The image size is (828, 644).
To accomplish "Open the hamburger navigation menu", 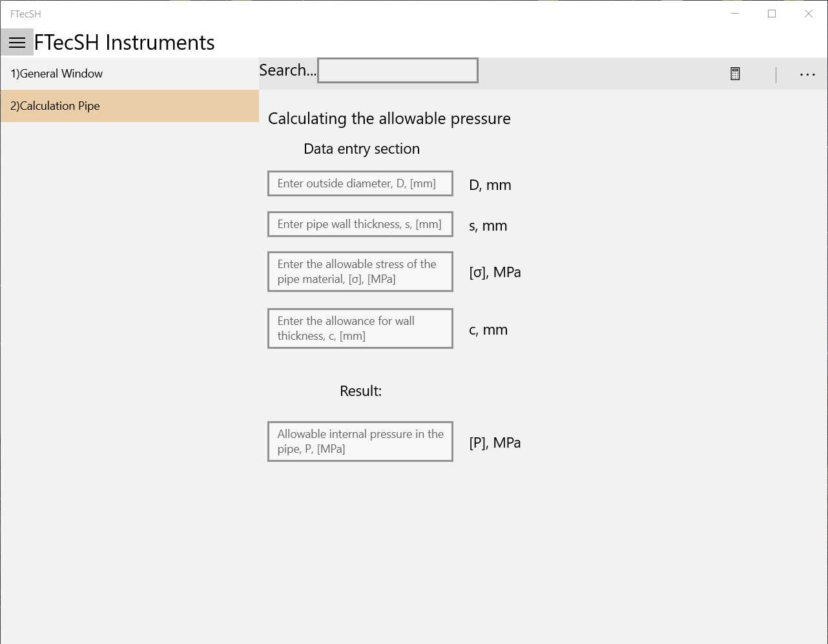I will coord(17,43).
